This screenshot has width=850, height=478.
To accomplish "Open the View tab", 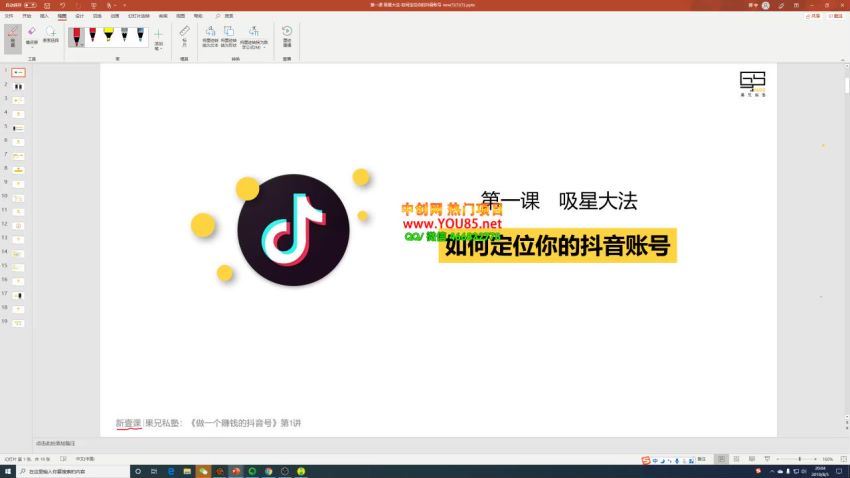I will [x=181, y=16].
